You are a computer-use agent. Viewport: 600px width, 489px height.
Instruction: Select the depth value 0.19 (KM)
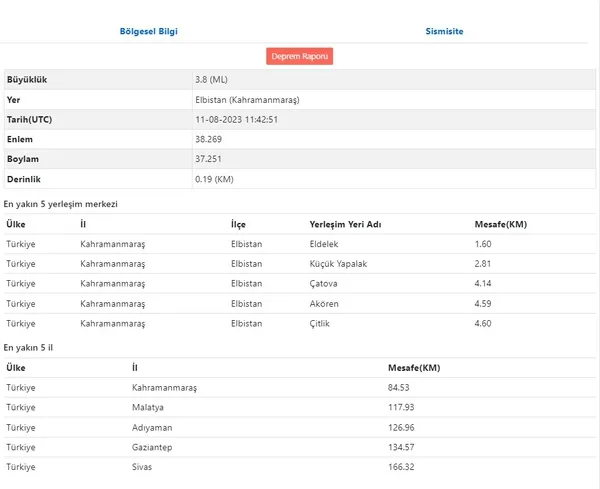[216, 179]
